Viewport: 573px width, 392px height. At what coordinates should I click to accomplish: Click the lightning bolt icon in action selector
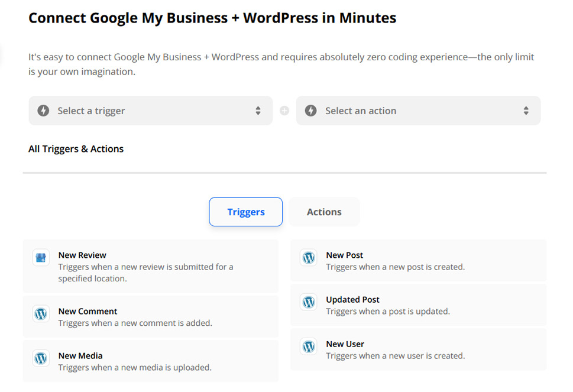[x=311, y=111]
